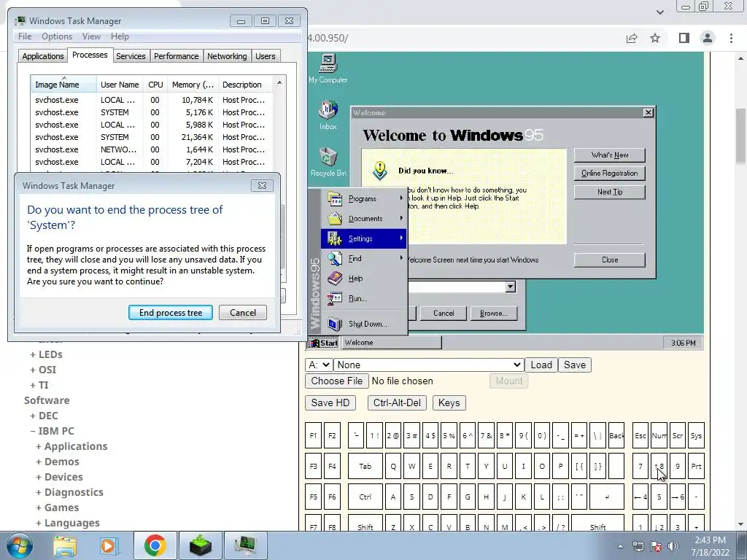Expand the TI tree item
The height and width of the screenshot is (560, 747).
[x=39, y=385]
